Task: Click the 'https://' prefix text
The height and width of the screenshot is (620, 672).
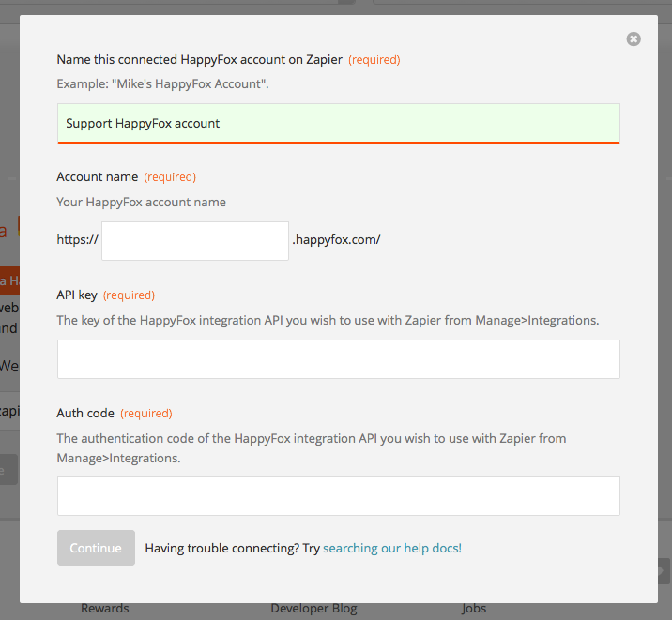Action: (78, 240)
